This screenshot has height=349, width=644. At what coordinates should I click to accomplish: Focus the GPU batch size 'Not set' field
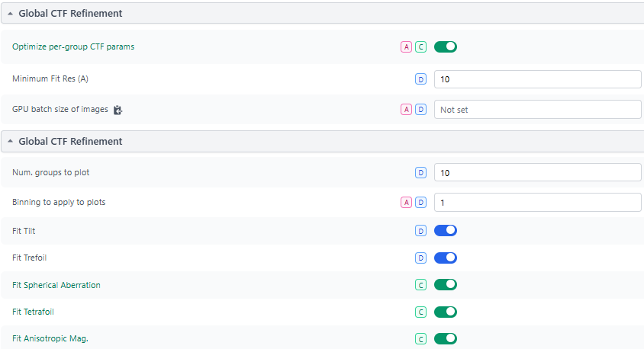(537, 110)
